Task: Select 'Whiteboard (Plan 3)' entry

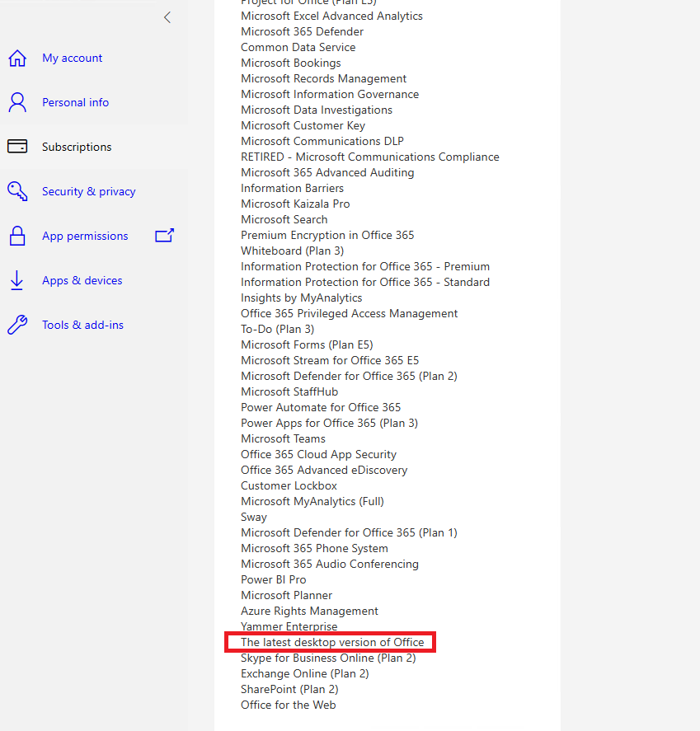Action: [293, 251]
